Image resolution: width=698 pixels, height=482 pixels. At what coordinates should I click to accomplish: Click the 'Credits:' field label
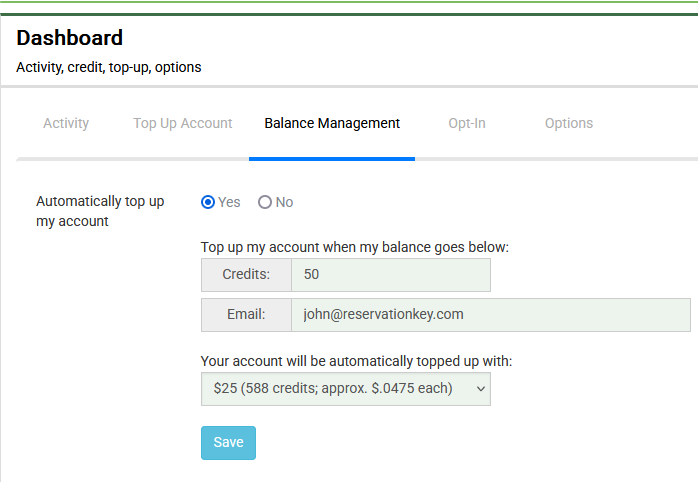coord(246,275)
